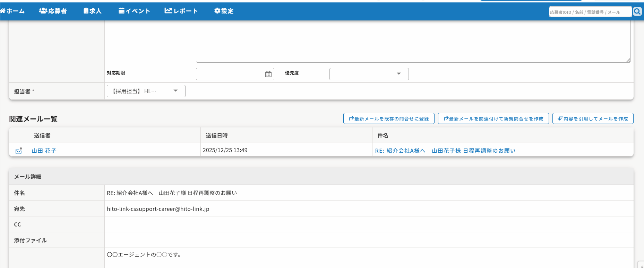Open the ホーム menu

13,11
